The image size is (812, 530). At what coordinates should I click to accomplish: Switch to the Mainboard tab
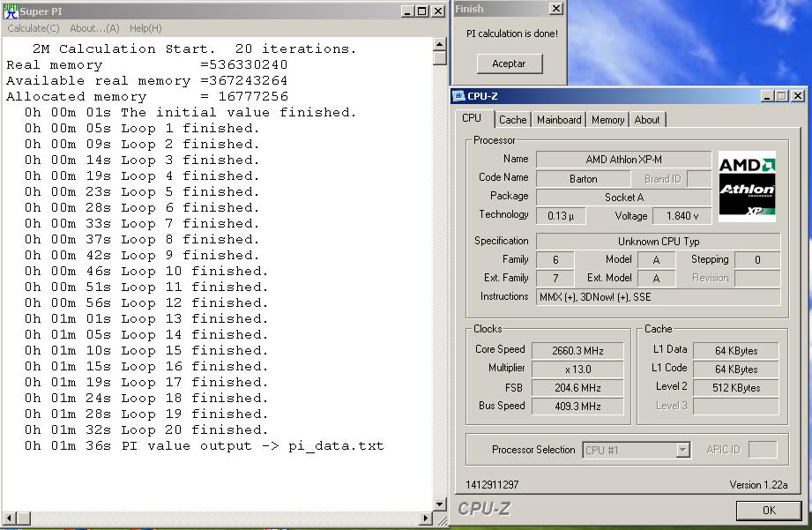559,120
